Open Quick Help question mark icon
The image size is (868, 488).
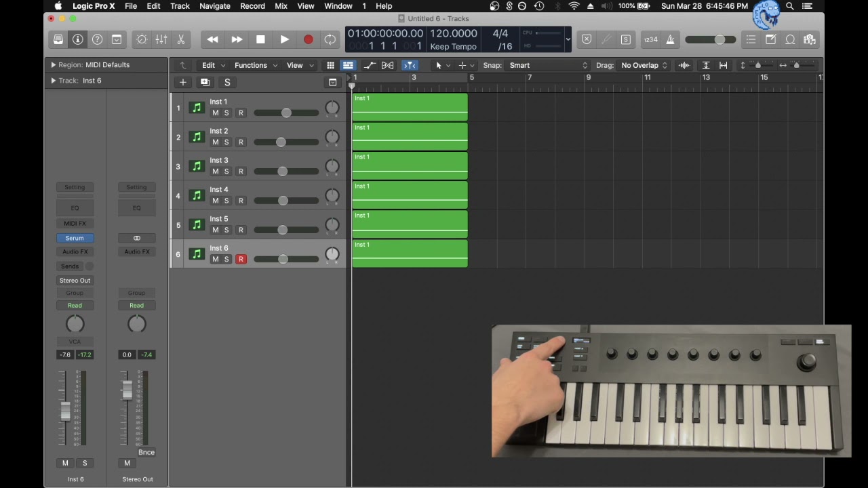click(97, 40)
